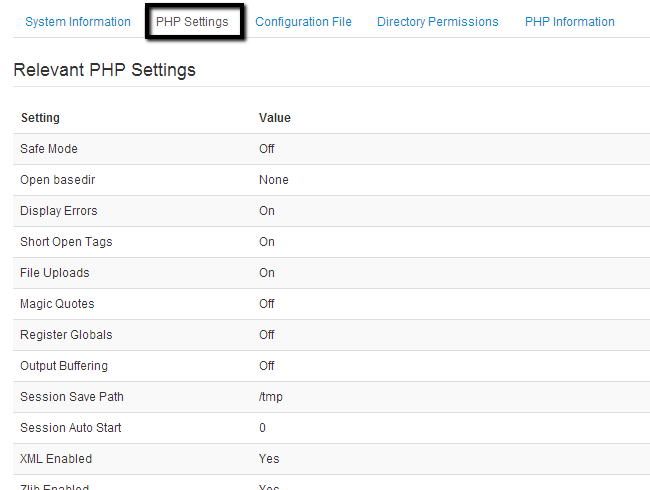The image size is (650, 490).
Task: Click the Session Auto Start label
Action: (71, 428)
